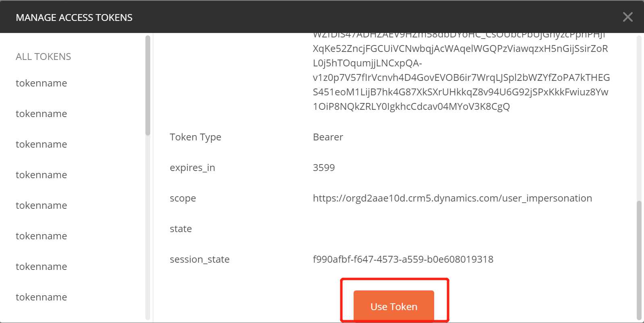Select the last visible tokenname entry
Screen dimensions: 644x323
[x=41, y=297]
